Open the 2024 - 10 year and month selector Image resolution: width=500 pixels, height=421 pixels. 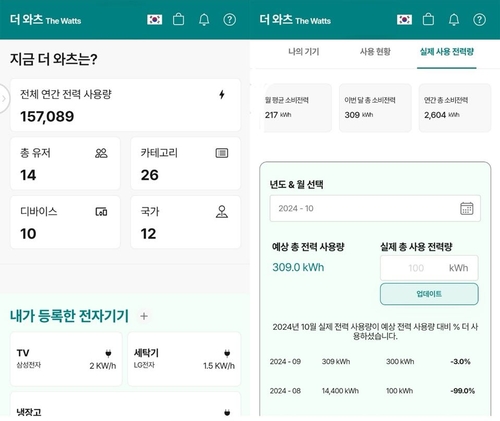point(375,208)
